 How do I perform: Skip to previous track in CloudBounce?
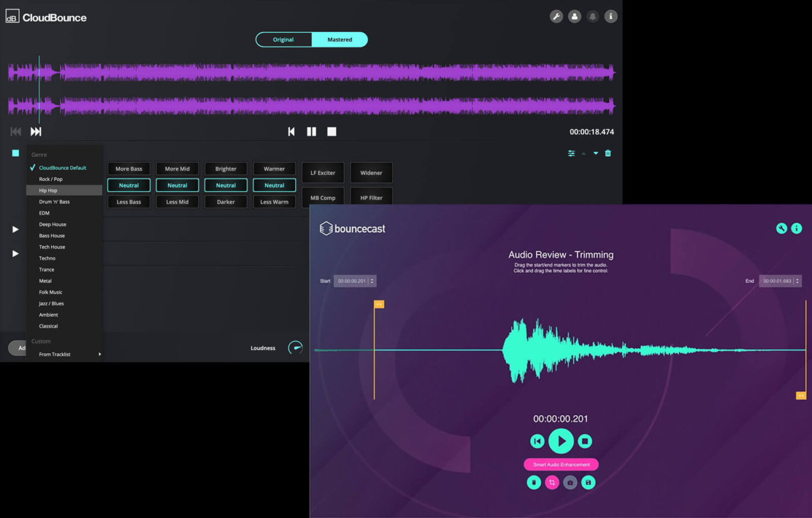click(x=16, y=132)
